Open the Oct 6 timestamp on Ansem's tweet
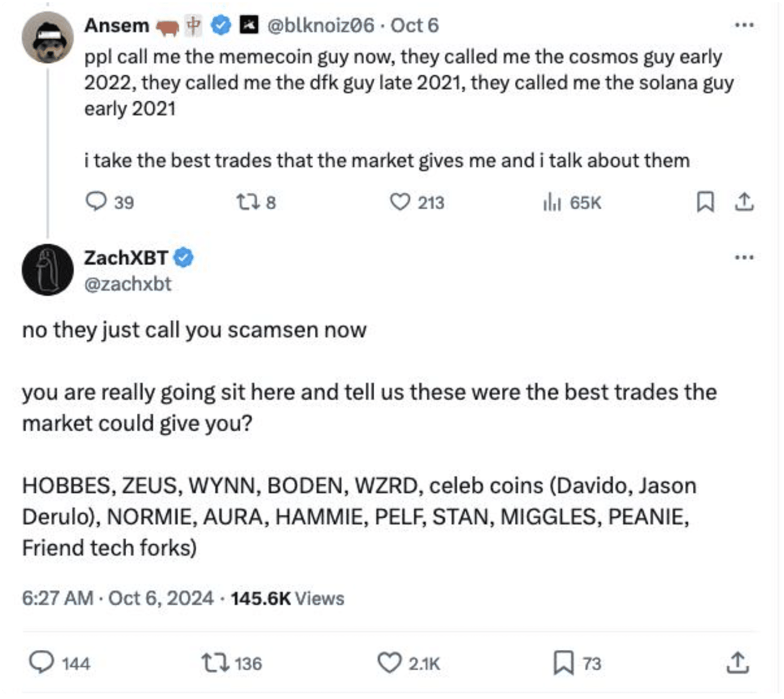The image size is (784, 699). coord(414,25)
